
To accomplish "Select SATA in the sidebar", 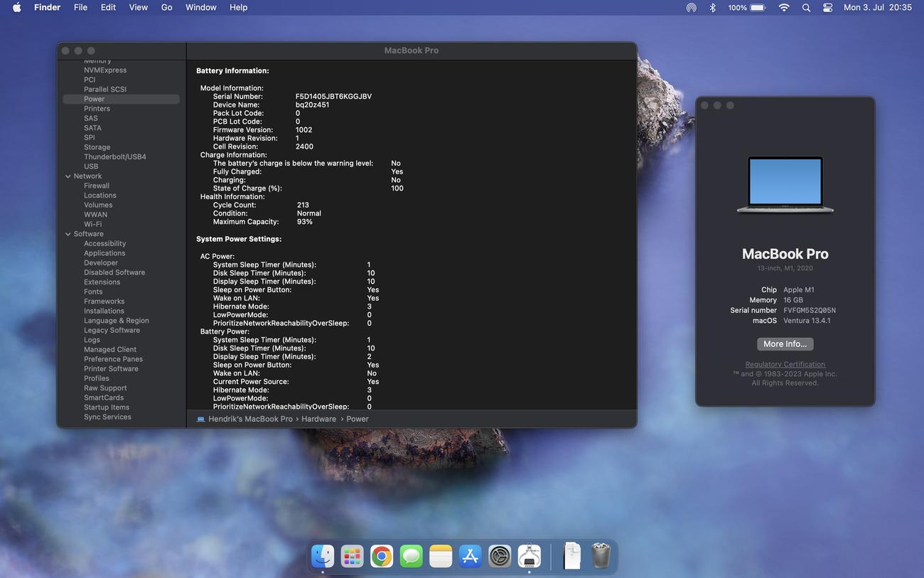I will pos(92,128).
